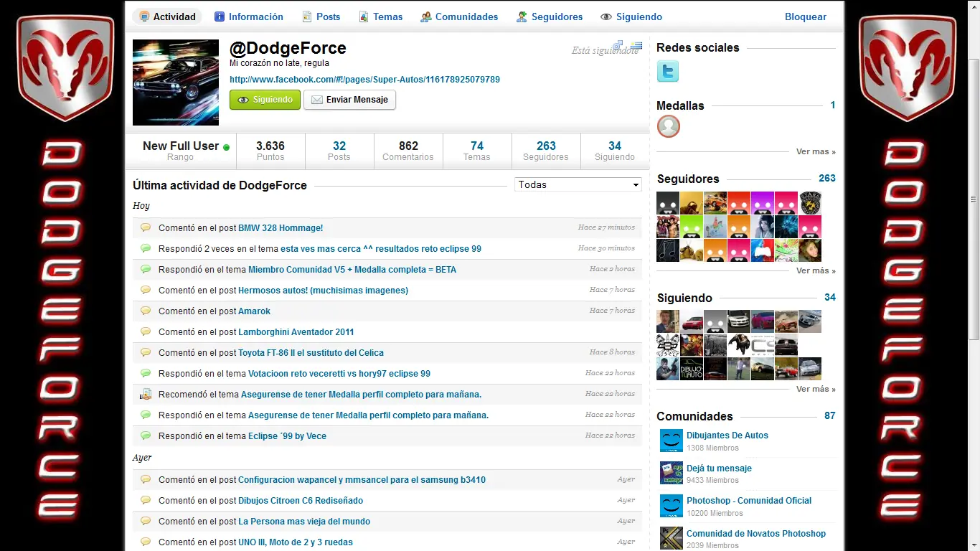Open the Seguidores tab in the top bar
Viewport: 980px width, 551px height.
point(550,17)
